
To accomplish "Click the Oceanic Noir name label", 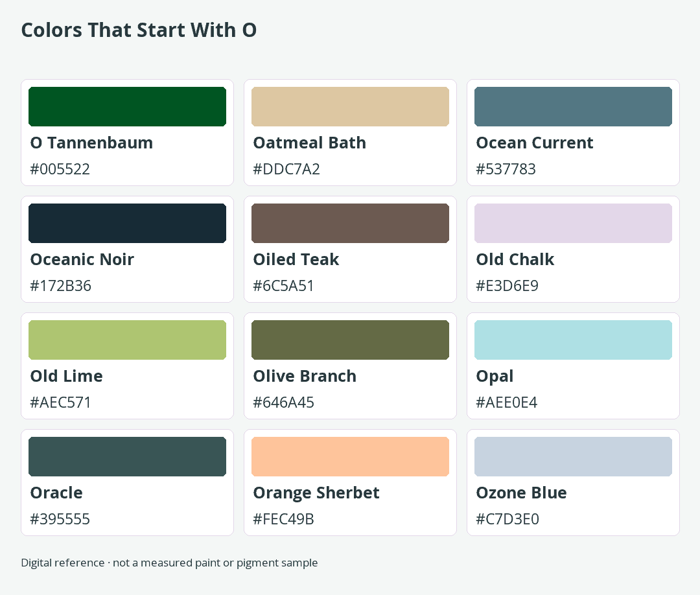I will [82, 259].
